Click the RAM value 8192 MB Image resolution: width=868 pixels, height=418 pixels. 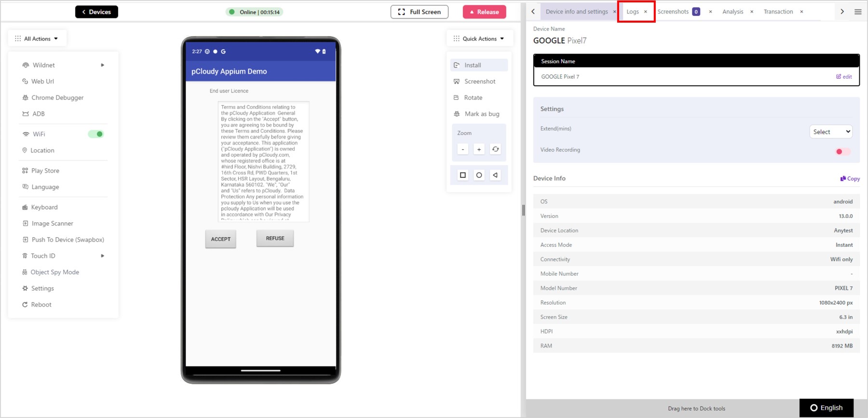pyautogui.click(x=842, y=346)
